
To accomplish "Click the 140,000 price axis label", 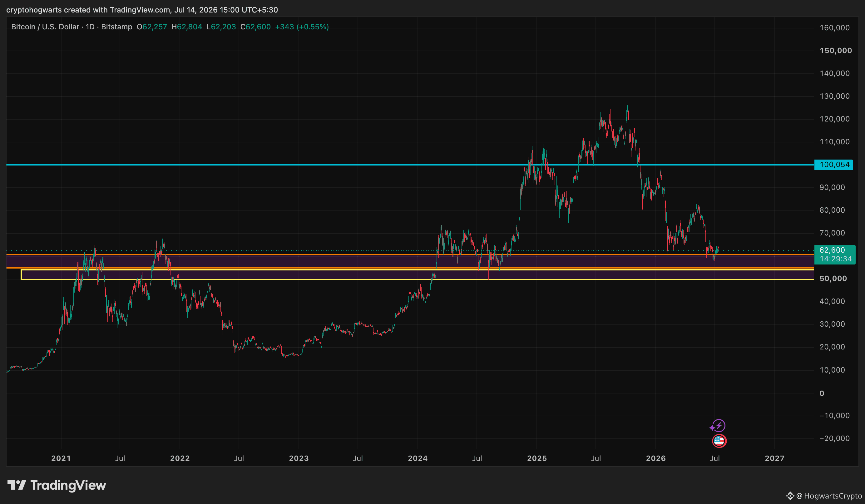I will [835, 73].
